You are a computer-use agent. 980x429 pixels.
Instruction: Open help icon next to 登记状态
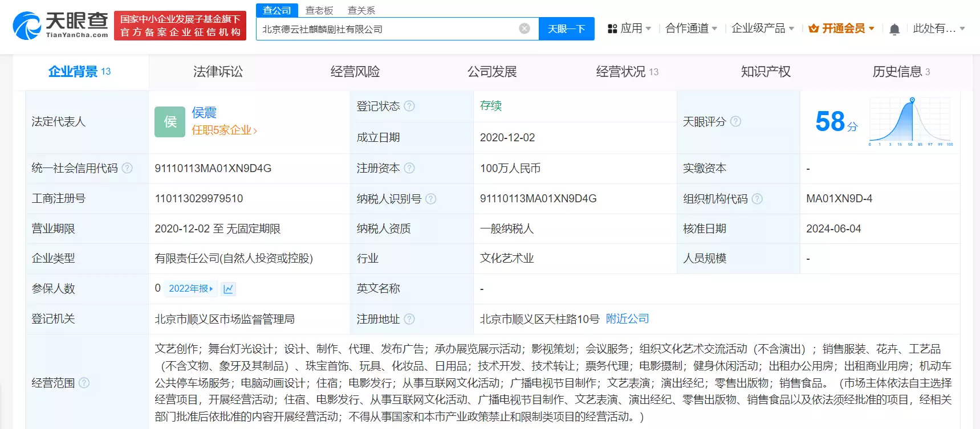pos(409,106)
